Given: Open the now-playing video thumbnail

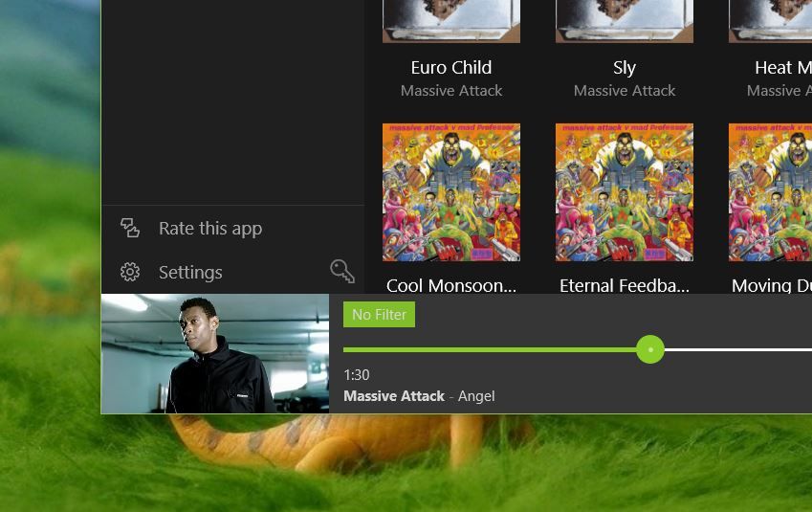Looking at the screenshot, I should point(215,353).
